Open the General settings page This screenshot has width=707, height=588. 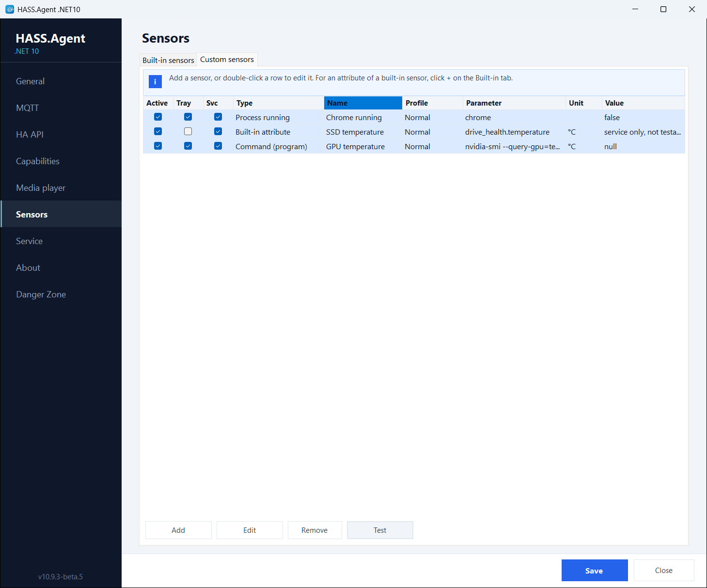pyautogui.click(x=61, y=81)
